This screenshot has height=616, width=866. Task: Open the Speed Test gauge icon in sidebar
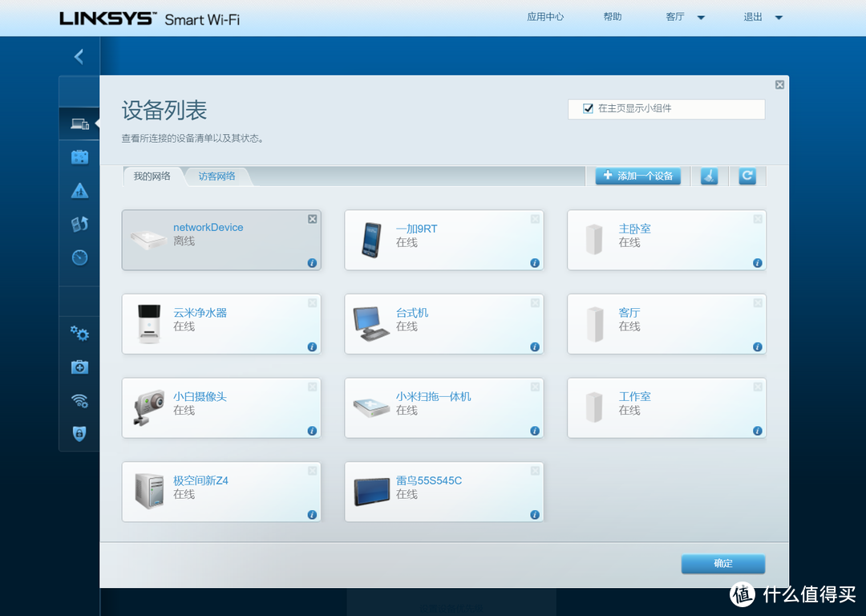tap(79, 257)
